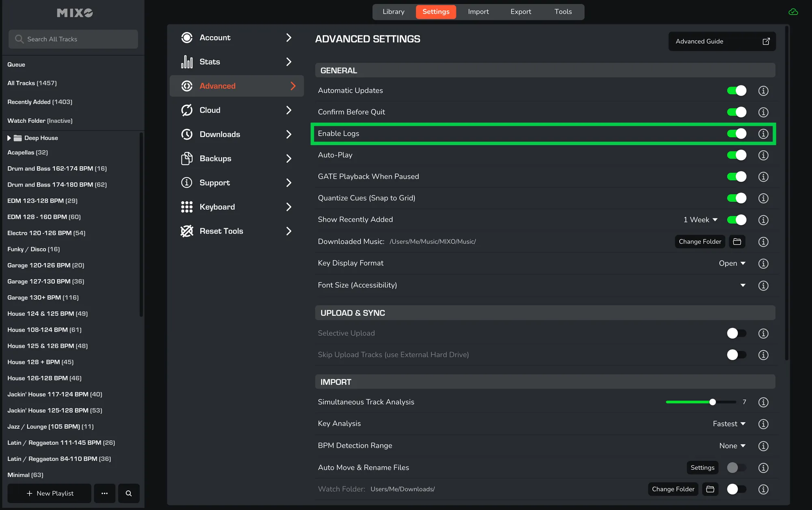The image size is (812, 510).
Task: Click the New Playlist button
Action: tap(50, 493)
